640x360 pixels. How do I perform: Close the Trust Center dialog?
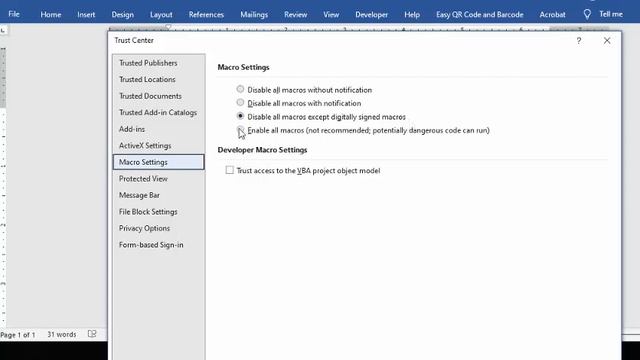[x=607, y=40]
